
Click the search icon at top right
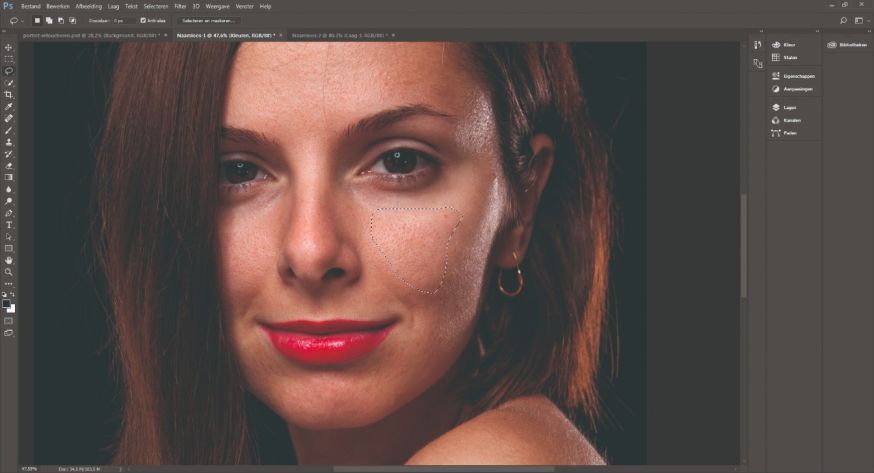tap(843, 20)
